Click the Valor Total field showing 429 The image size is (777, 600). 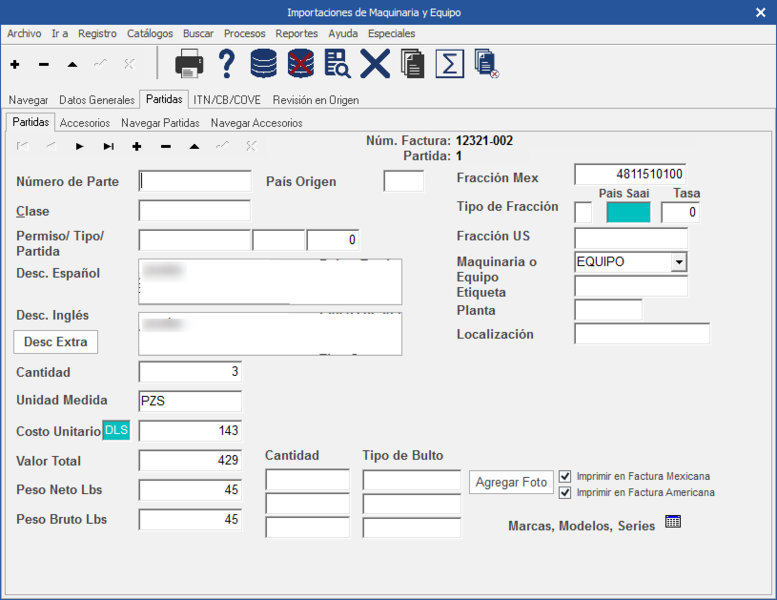click(x=190, y=460)
